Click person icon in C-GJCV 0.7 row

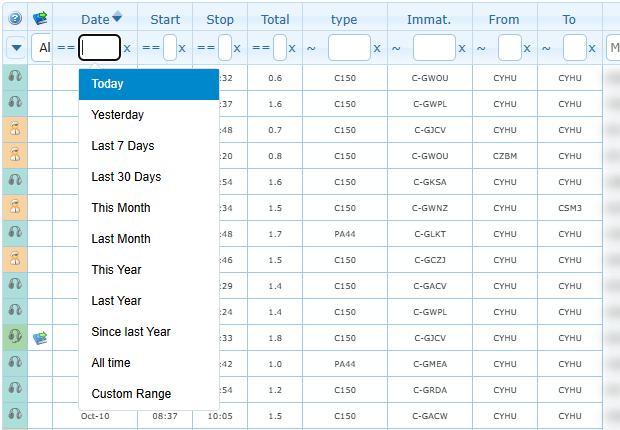pyautogui.click(x=15, y=129)
